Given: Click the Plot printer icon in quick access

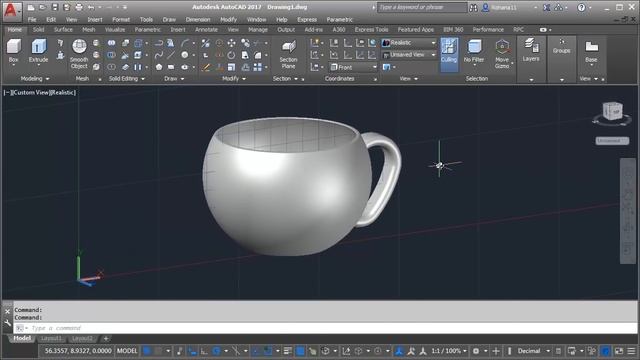Looking at the screenshot, I should [x=79, y=7].
